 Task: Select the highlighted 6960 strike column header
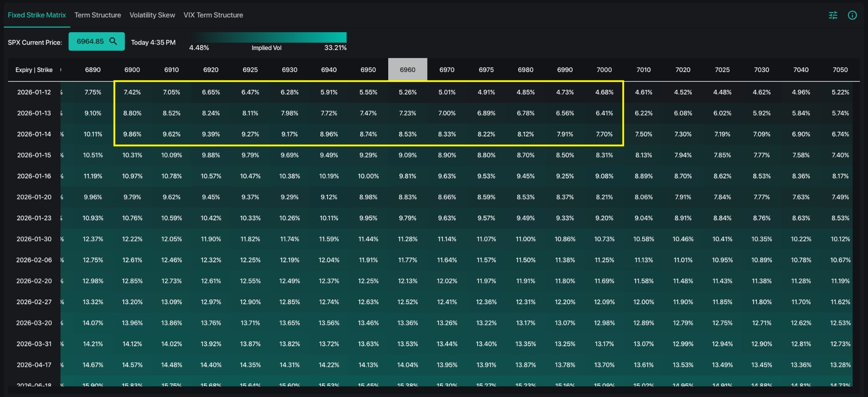407,69
